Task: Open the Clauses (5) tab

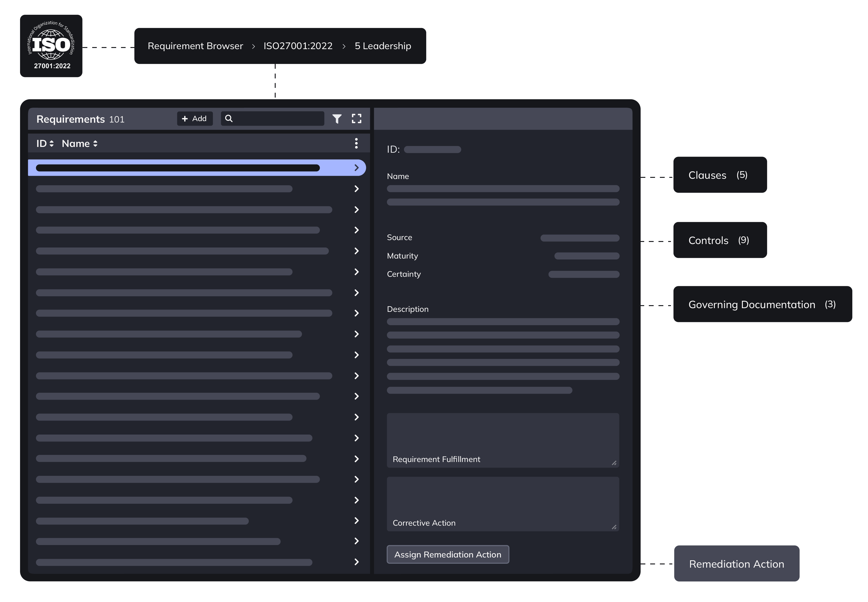Action: tap(720, 175)
